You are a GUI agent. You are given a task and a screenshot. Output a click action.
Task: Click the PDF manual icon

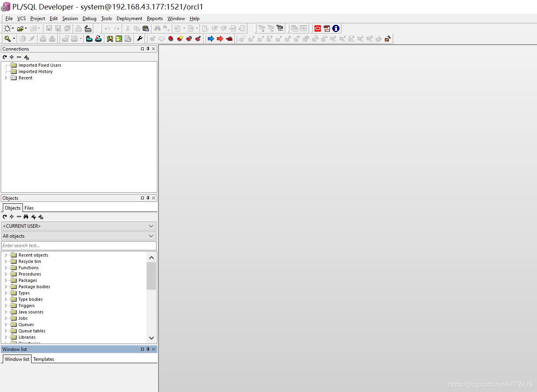coord(327,28)
